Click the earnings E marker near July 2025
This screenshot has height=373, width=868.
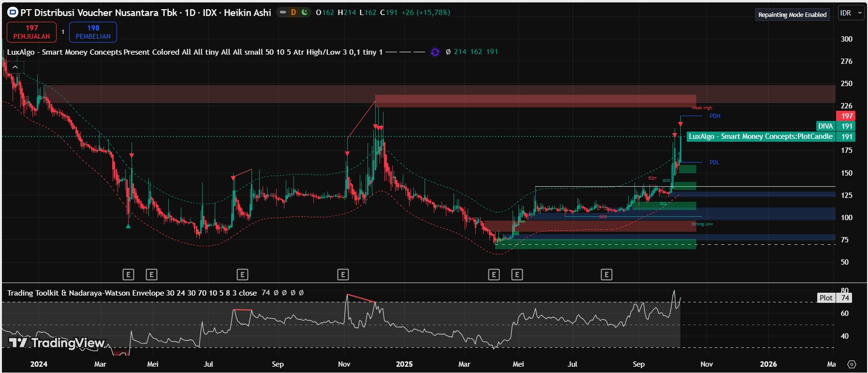(x=606, y=275)
